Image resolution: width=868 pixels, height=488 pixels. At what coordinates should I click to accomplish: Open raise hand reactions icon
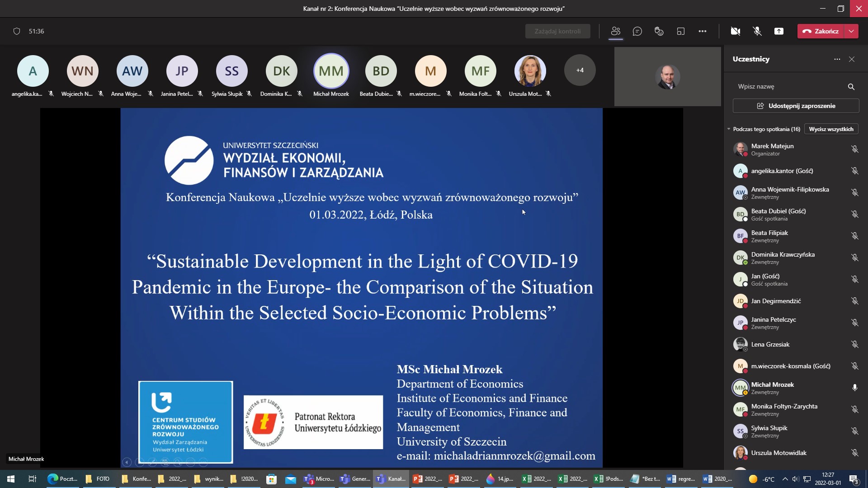pyautogui.click(x=659, y=31)
